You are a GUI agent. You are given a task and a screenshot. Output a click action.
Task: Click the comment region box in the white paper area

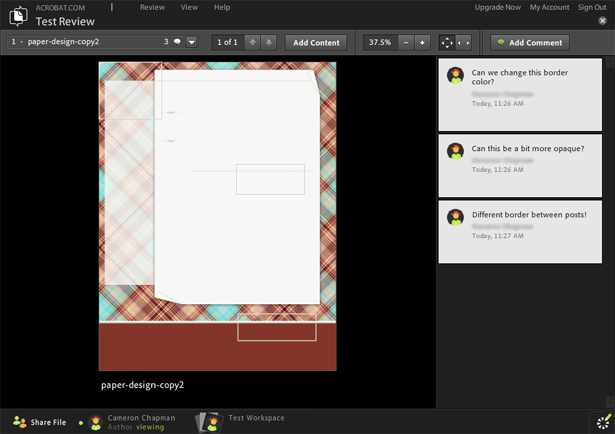point(270,179)
